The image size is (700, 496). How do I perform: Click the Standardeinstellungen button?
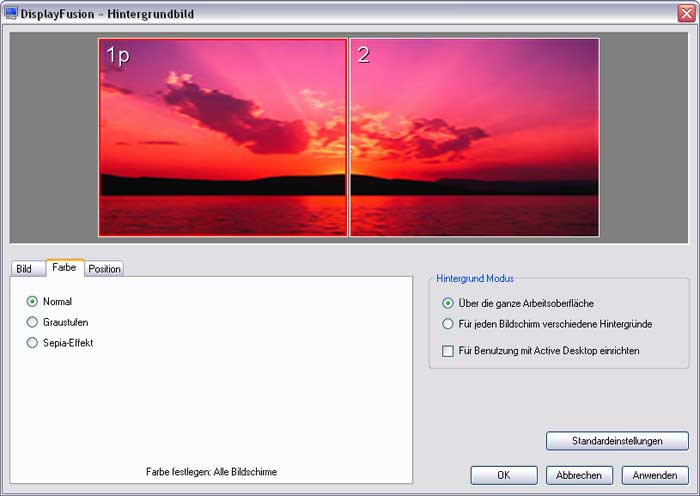[617, 441]
